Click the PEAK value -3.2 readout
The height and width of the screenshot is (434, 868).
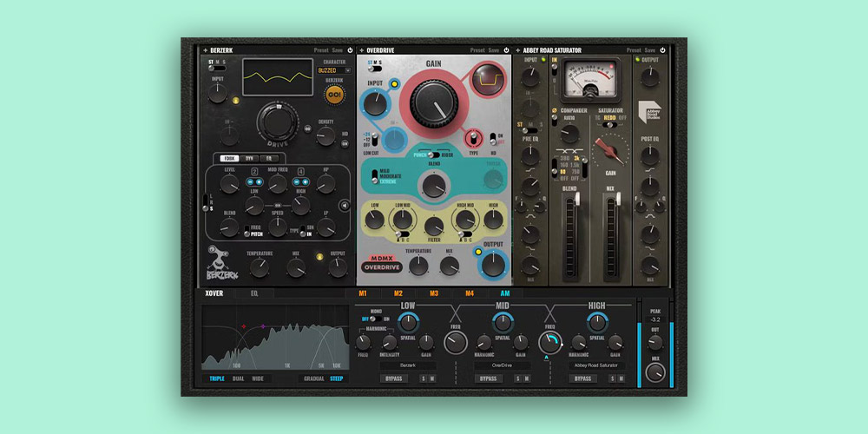coord(655,319)
